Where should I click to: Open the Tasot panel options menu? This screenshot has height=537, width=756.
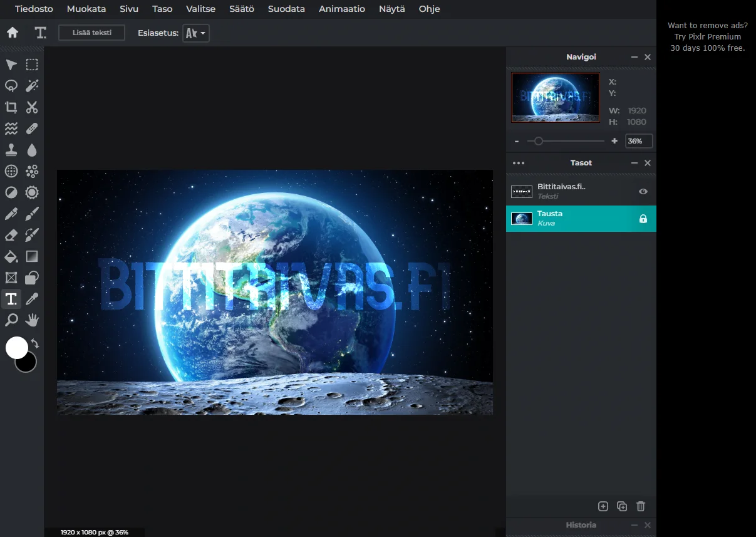click(519, 163)
